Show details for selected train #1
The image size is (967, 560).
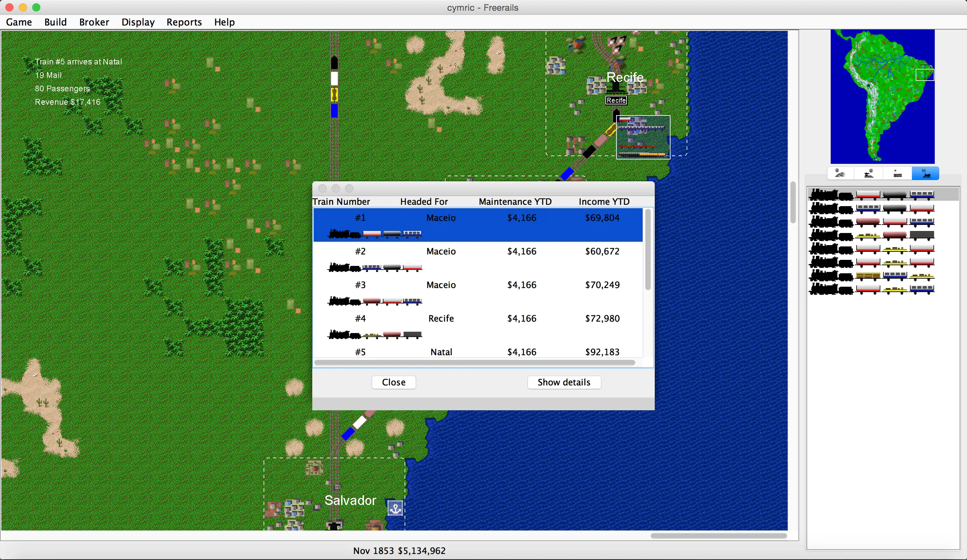point(564,382)
